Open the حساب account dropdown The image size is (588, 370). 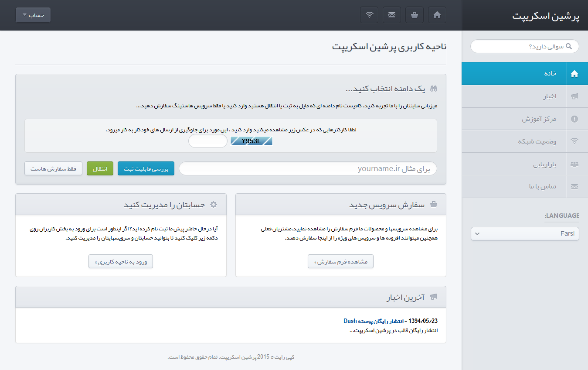coord(33,15)
